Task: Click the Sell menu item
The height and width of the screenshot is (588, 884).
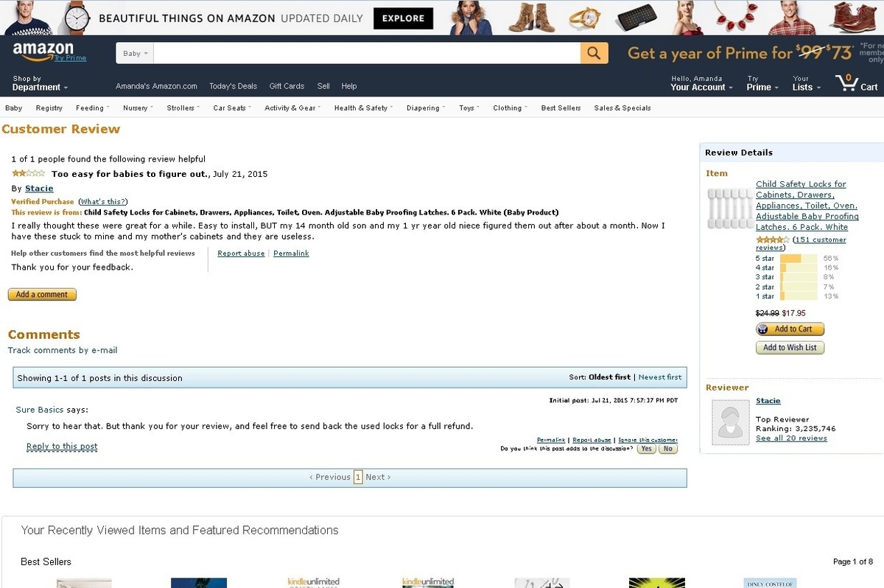Action: (x=323, y=86)
